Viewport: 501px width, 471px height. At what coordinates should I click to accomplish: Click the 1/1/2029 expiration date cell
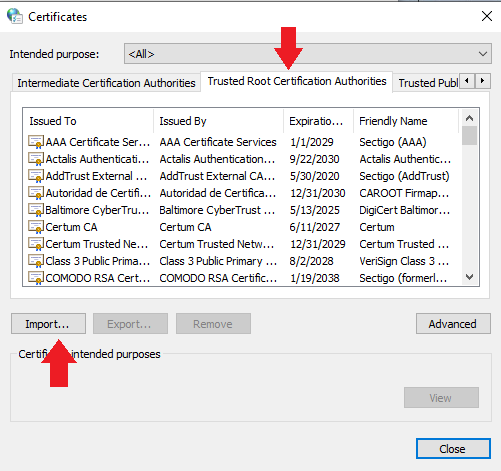312,142
